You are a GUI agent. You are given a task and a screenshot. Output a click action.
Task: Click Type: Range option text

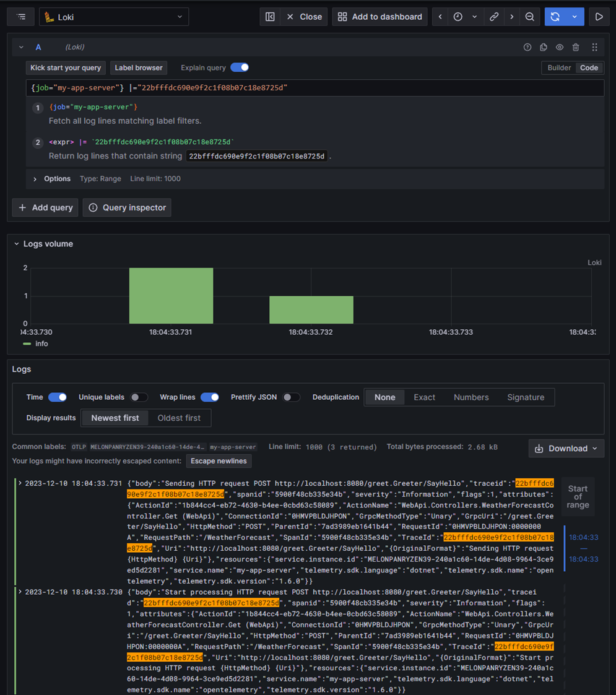[100, 179]
